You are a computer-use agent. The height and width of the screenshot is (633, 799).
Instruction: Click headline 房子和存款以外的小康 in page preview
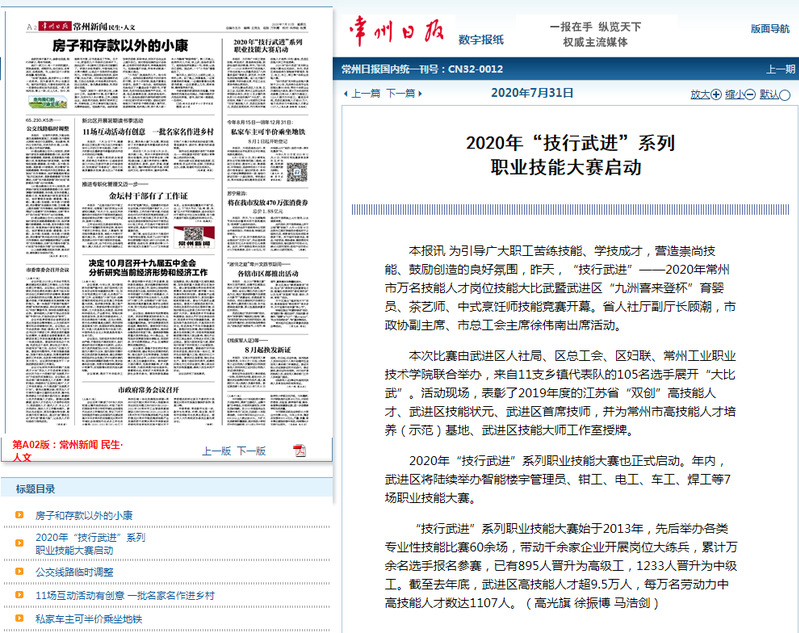tap(120, 46)
